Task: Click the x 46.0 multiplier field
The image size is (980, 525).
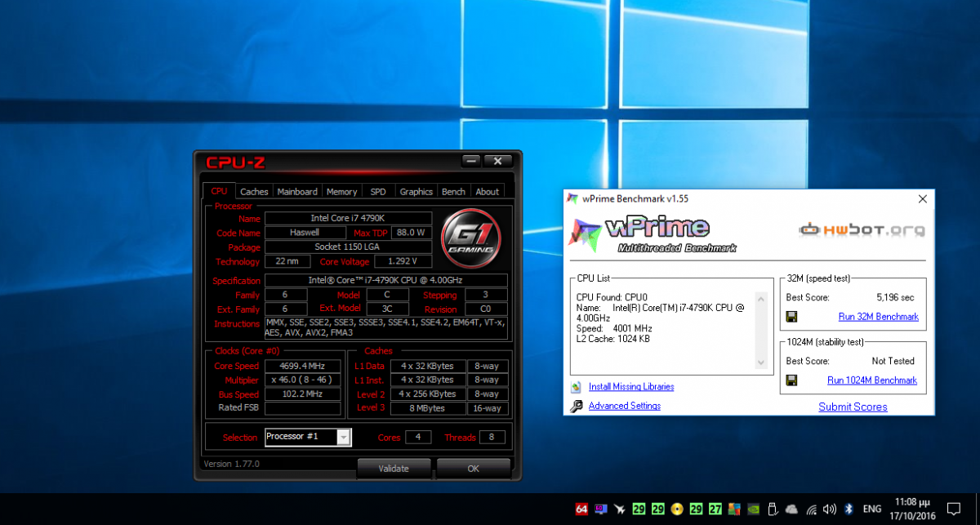Action: [x=303, y=380]
